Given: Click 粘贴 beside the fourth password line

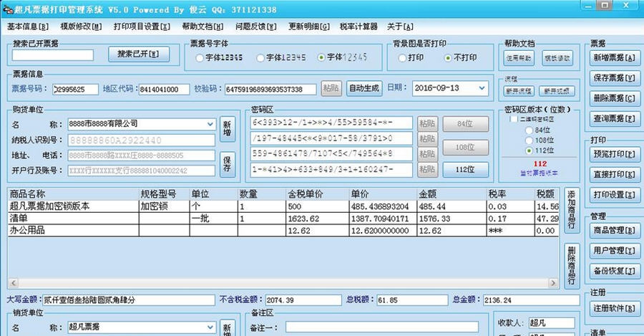Looking at the screenshot, I should click(428, 170).
